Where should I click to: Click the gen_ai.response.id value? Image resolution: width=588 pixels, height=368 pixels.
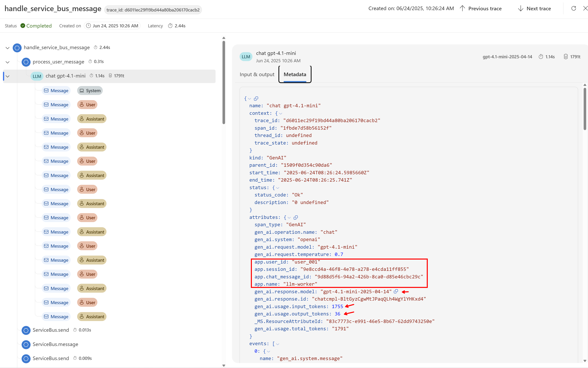[x=369, y=299]
